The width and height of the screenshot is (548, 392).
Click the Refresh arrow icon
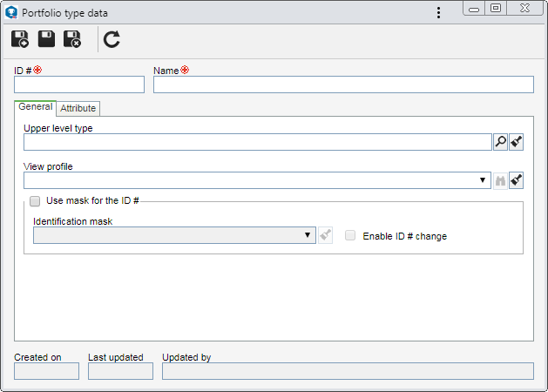[112, 39]
